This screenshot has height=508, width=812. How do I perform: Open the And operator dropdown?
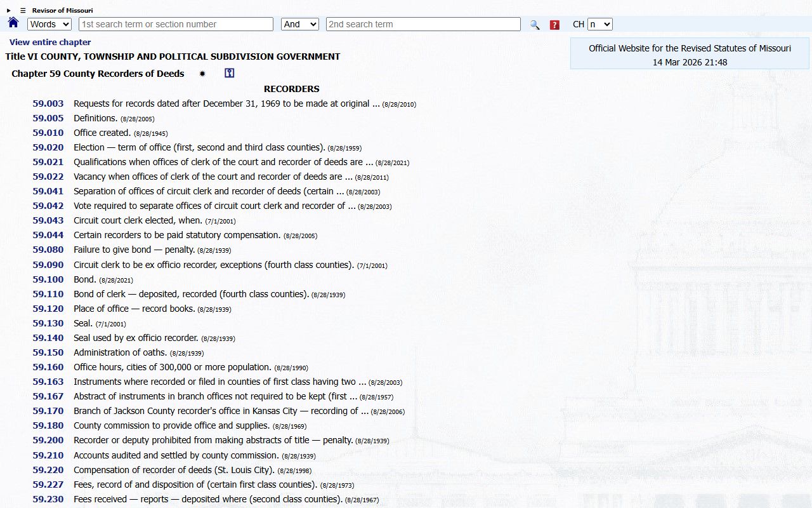(x=299, y=24)
